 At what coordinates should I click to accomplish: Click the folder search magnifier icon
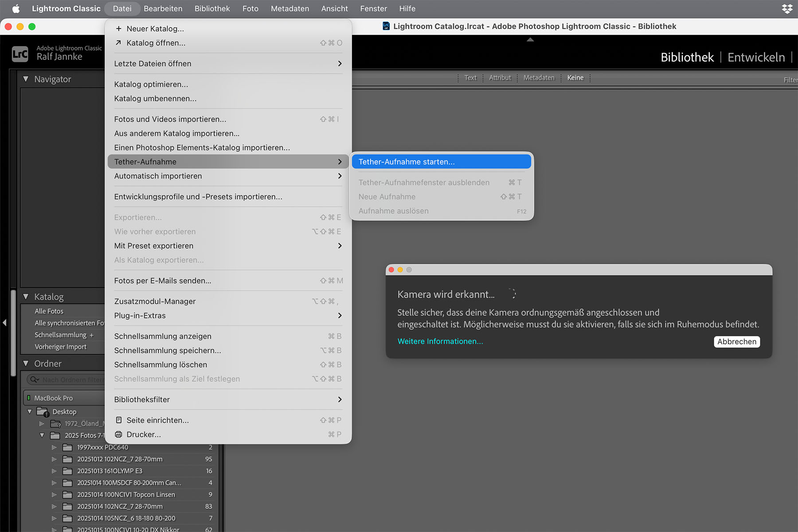click(34, 379)
